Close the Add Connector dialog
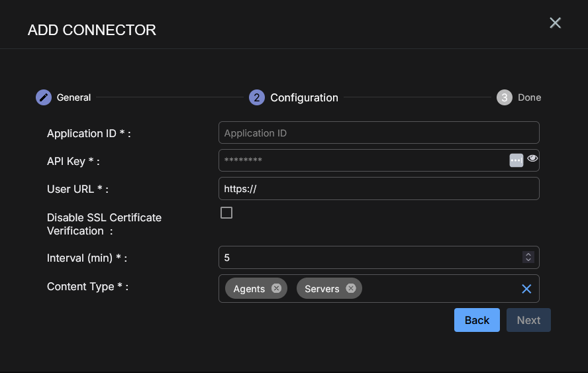The image size is (588, 373). (555, 23)
